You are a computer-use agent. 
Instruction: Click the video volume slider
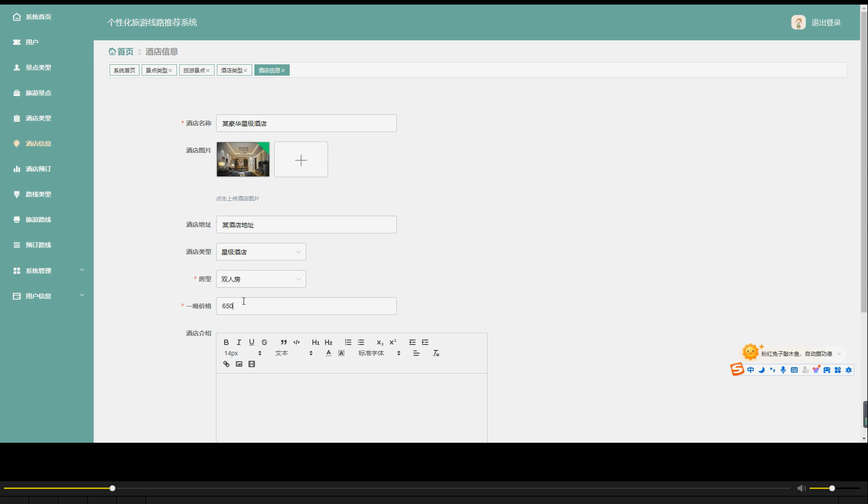(x=834, y=488)
